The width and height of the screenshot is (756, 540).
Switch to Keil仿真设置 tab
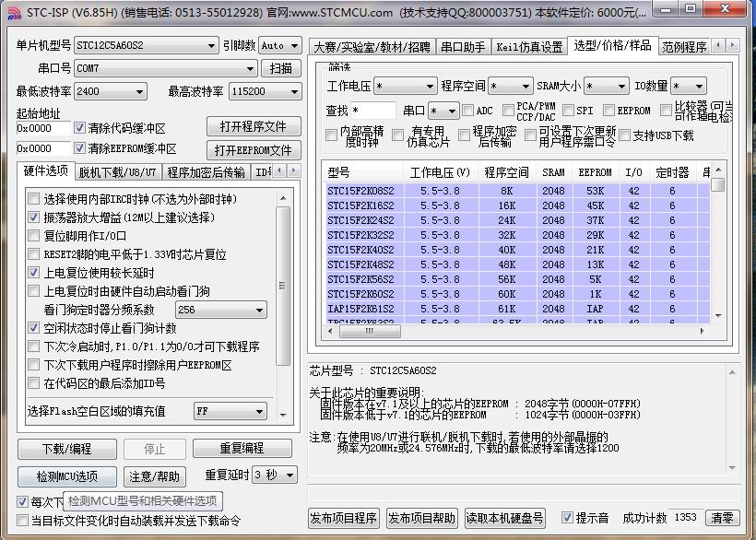tap(529, 47)
